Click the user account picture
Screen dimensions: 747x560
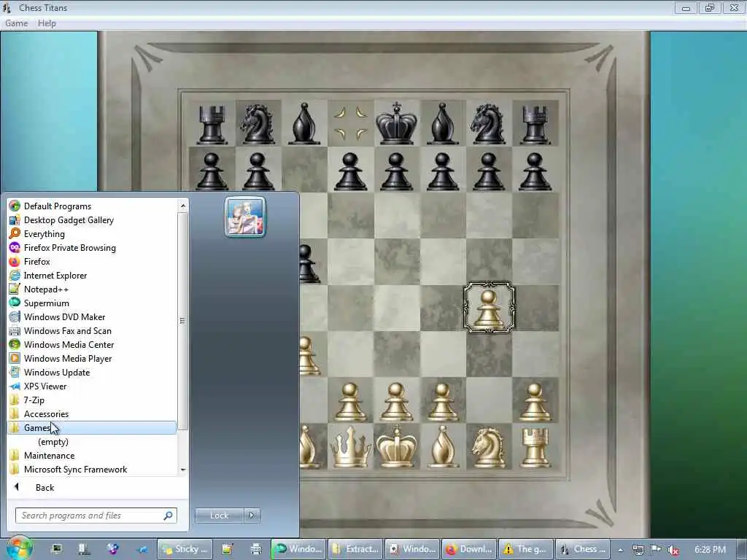coord(245,217)
